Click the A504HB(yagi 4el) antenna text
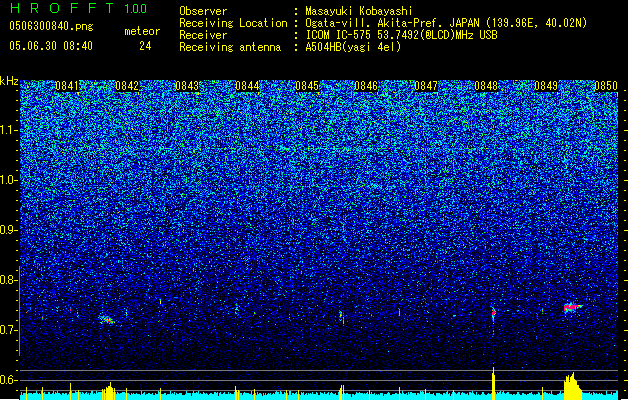This screenshot has width=629, height=400. [353, 47]
